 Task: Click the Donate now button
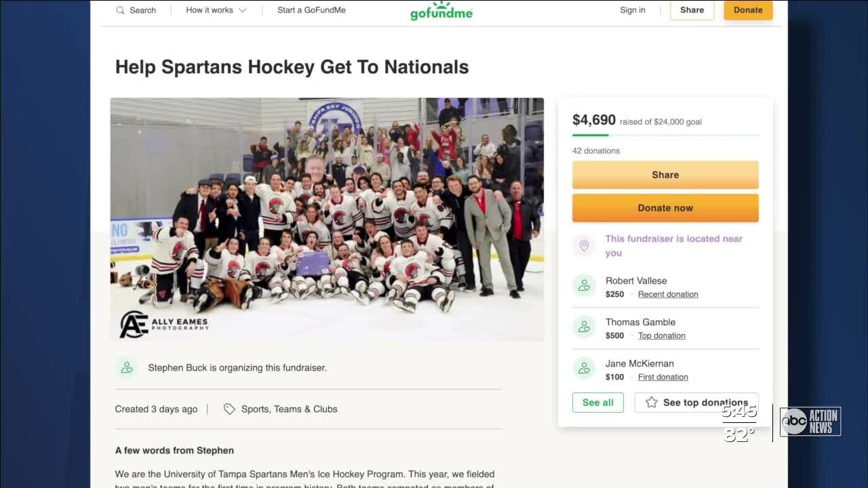pyautogui.click(x=665, y=208)
